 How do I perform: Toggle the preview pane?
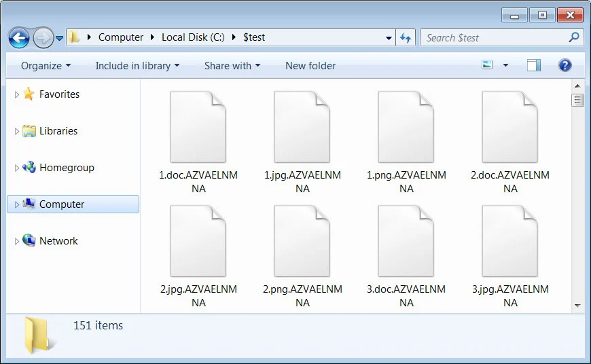[x=533, y=66]
